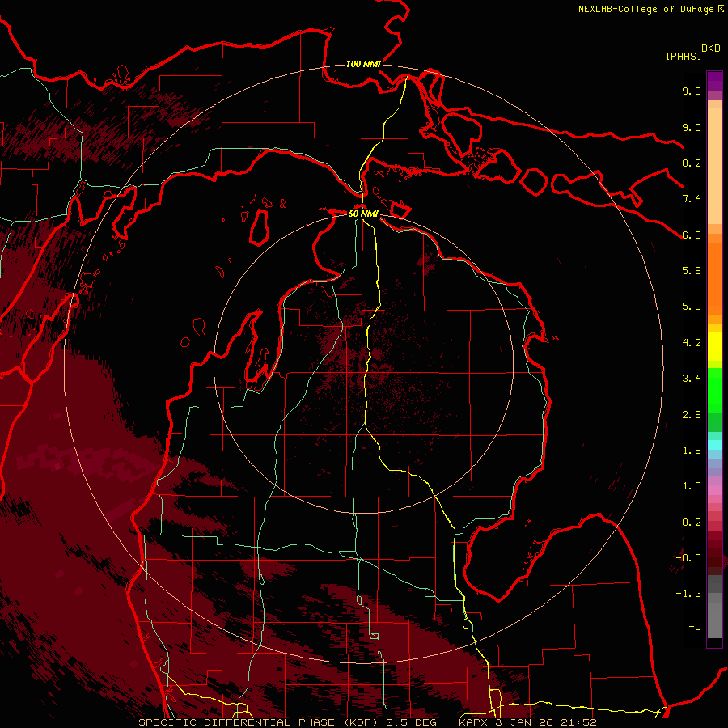This screenshot has width=728, height=728.
Task: Click the SPECIFIC DIFFERENTIAL PHASE caption text
Action: 236,722
